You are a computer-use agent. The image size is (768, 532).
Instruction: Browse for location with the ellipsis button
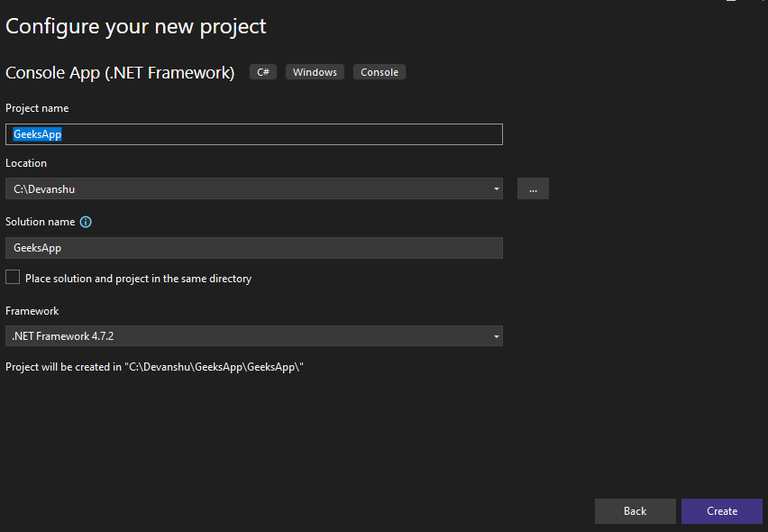(x=533, y=189)
